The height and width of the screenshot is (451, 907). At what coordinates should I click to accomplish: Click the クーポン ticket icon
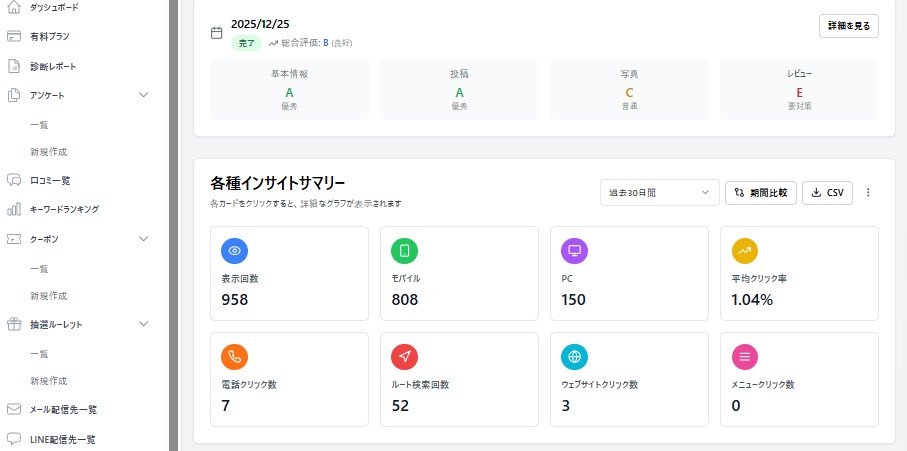pyautogui.click(x=14, y=239)
